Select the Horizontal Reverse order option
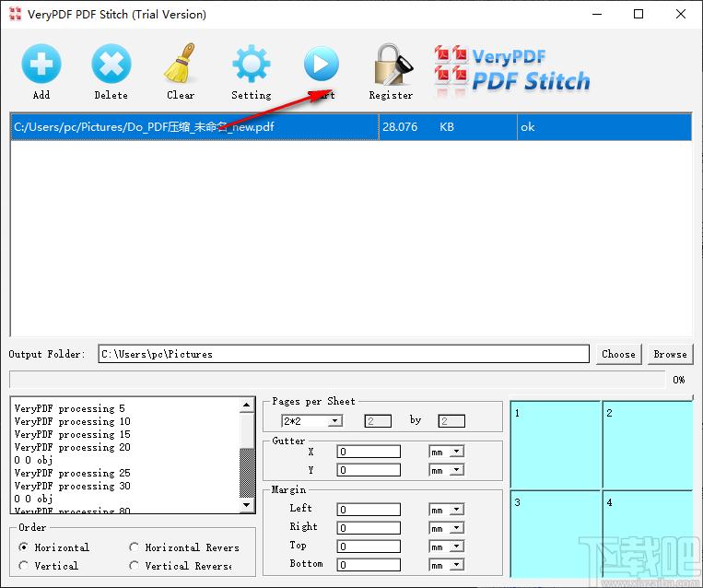 (134, 547)
